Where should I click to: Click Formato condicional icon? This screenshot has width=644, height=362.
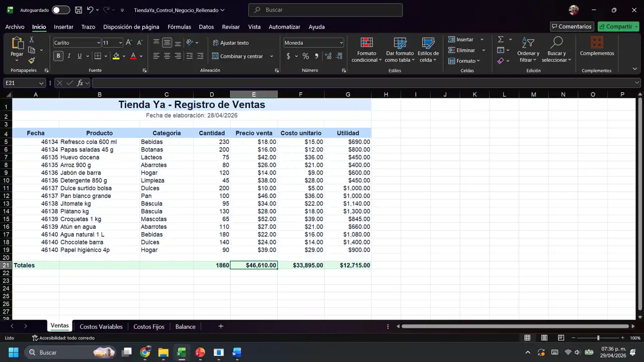tap(367, 49)
